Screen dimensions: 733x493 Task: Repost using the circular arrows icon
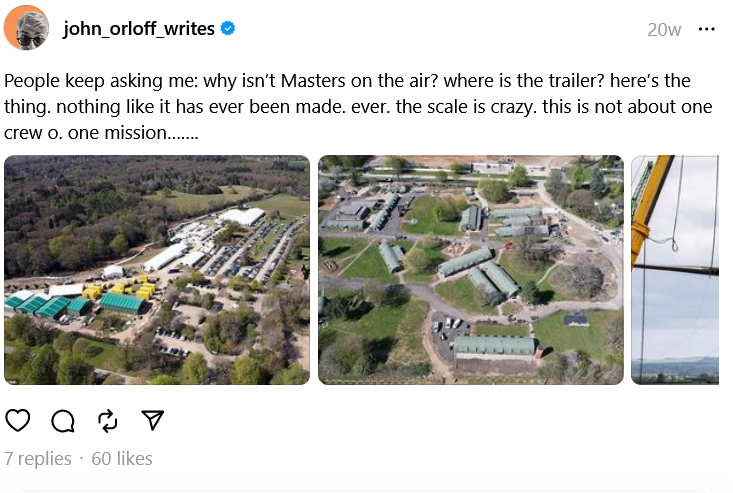(108, 420)
